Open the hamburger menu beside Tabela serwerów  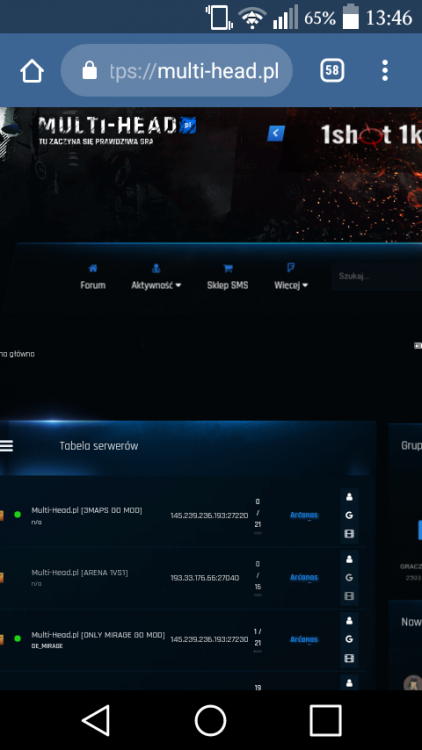(x=6, y=446)
